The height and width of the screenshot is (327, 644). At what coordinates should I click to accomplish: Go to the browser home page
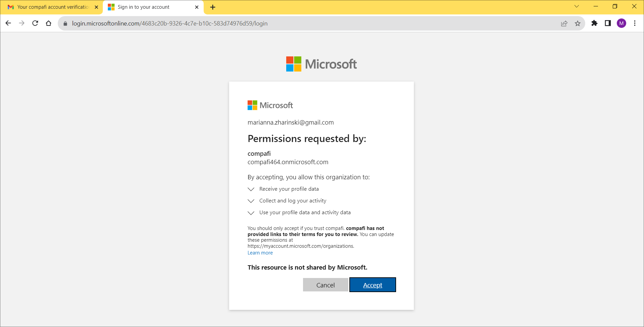49,23
